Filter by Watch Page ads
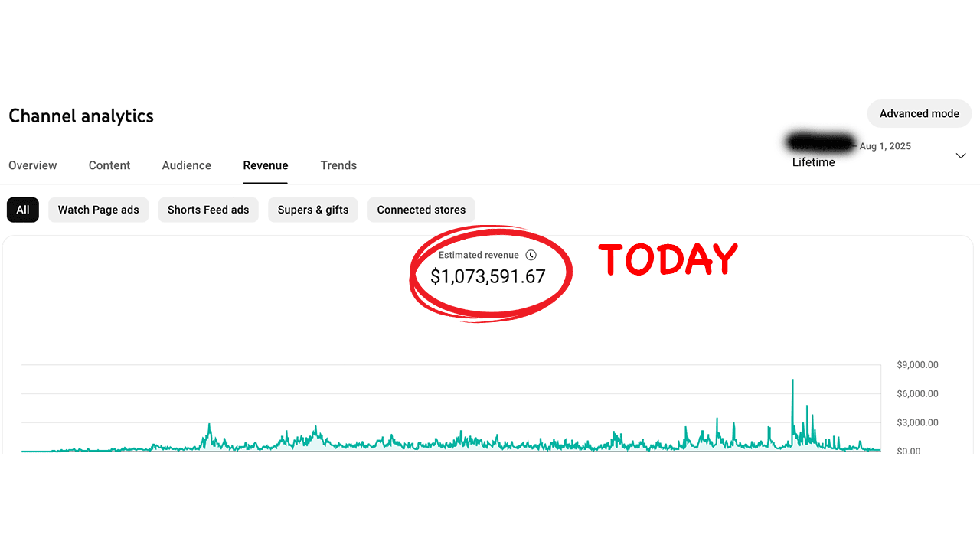The width and height of the screenshot is (980, 551). point(99,210)
